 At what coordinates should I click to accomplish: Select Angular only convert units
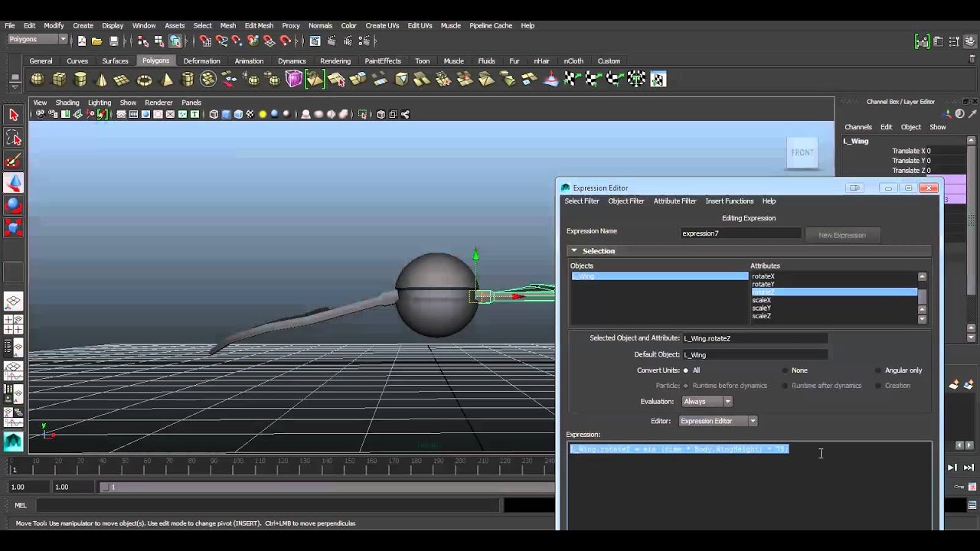[x=878, y=370]
